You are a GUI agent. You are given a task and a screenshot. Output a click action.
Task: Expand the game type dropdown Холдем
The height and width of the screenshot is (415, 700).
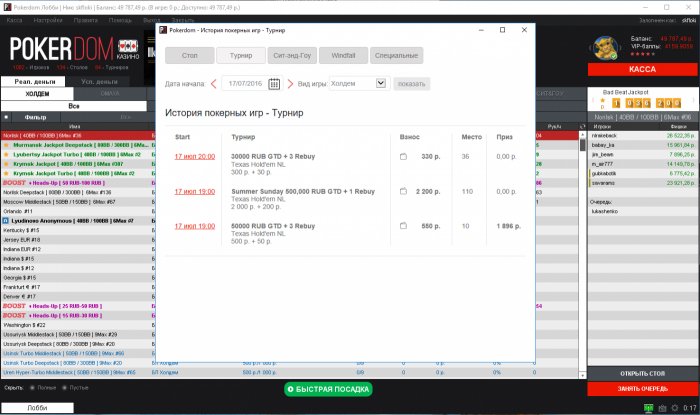coord(381,83)
